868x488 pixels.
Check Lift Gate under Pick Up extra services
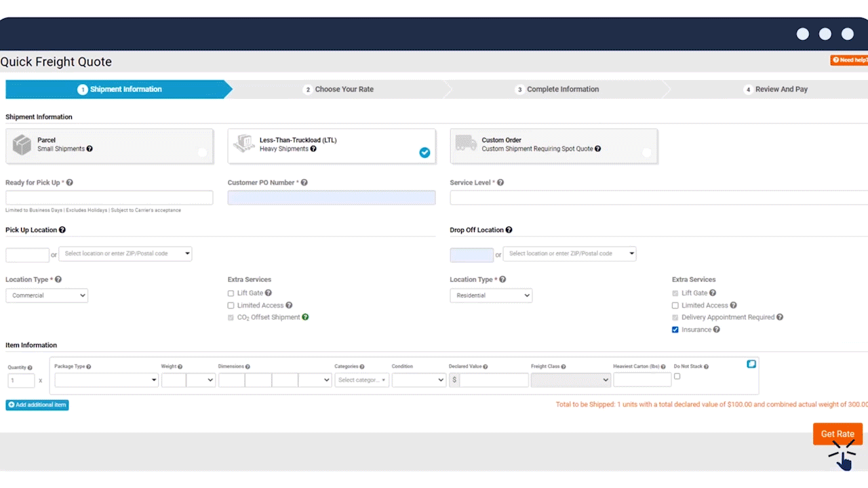[231, 293]
